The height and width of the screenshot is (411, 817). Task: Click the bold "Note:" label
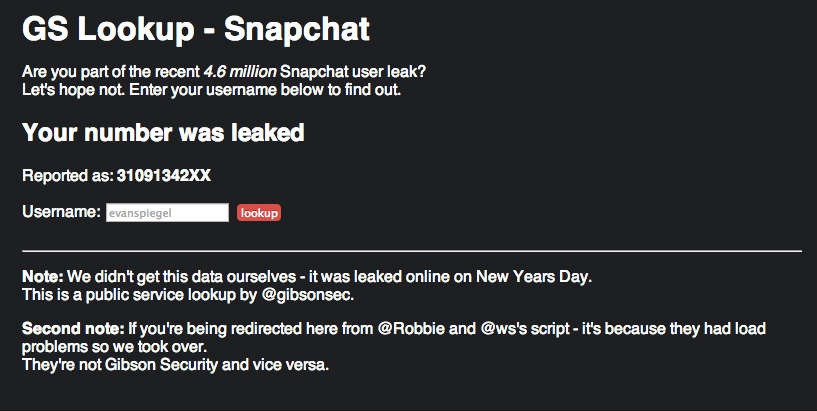[x=43, y=276]
